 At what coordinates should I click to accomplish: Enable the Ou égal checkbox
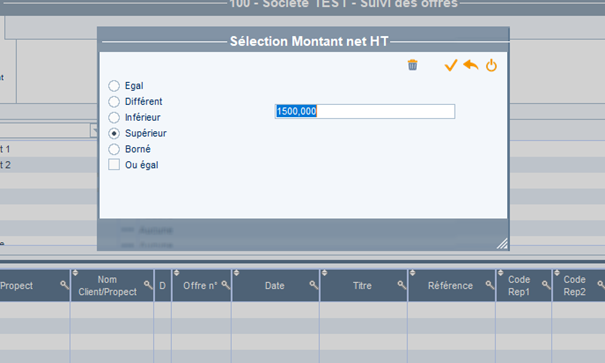coord(114,165)
